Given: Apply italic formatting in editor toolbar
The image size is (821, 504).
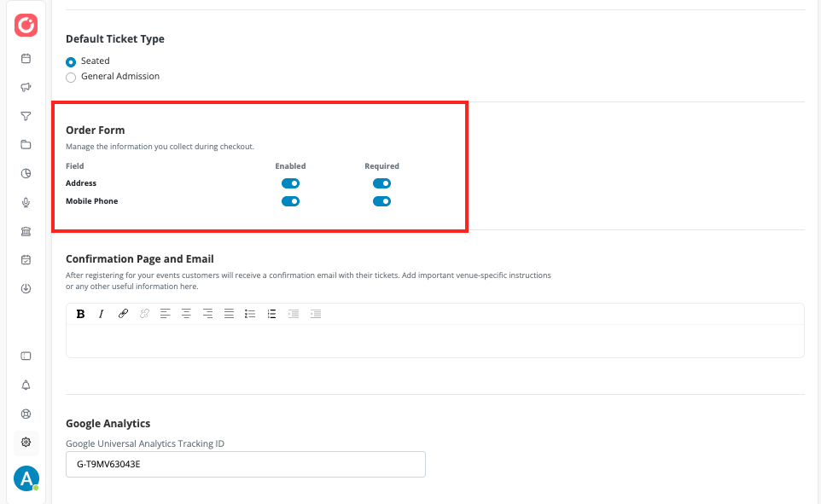Looking at the screenshot, I should [x=101, y=314].
